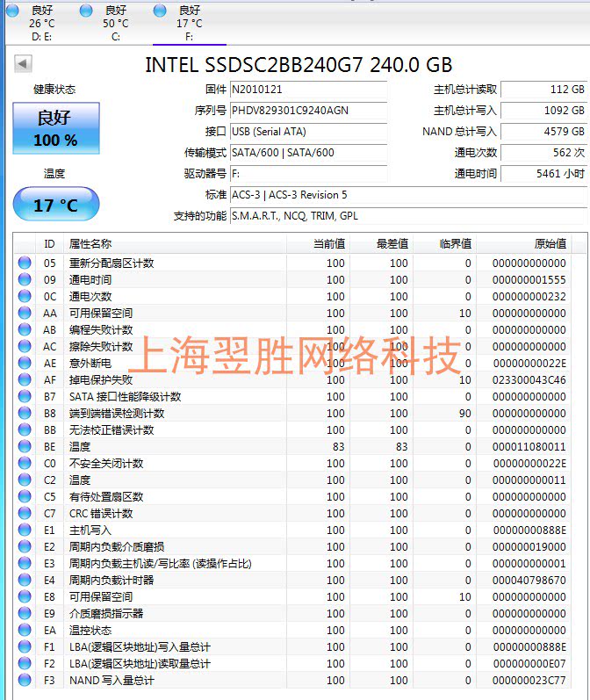Click the status icon for attribute AE
Viewport: 590px width, 700px height.
[x=25, y=363]
